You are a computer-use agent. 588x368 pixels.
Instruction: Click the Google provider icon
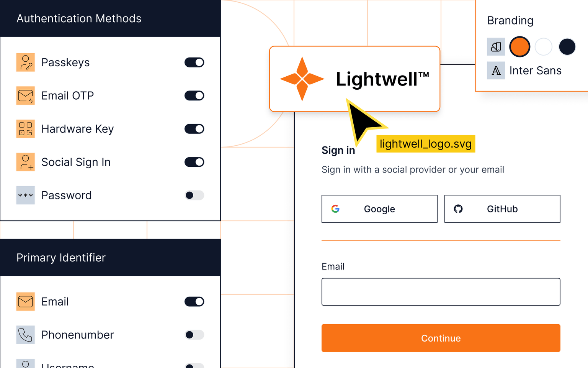pyautogui.click(x=335, y=209)
